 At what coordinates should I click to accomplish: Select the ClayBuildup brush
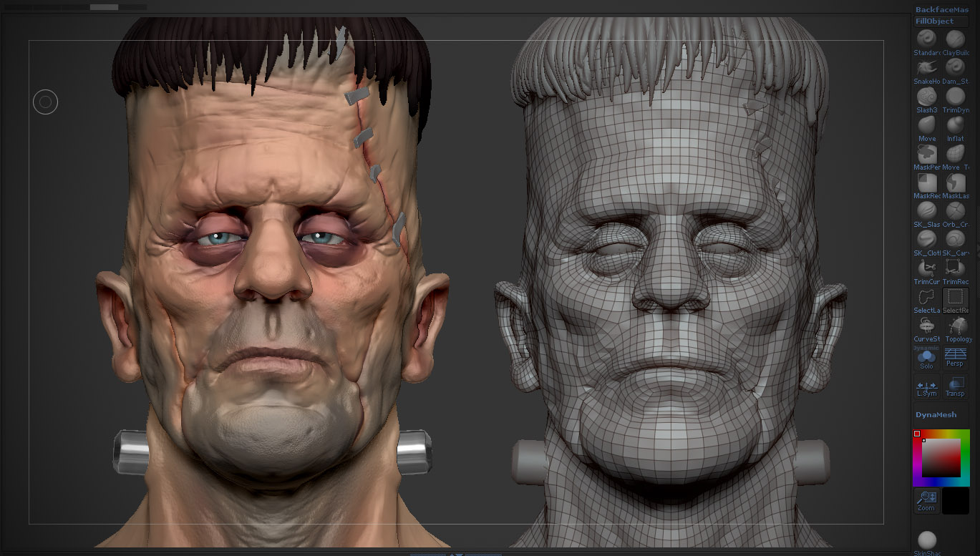point(956,42)
